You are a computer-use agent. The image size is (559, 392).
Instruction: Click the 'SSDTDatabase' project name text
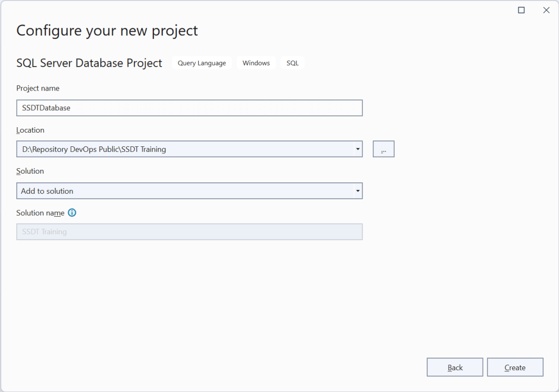[x=47, y=108]
